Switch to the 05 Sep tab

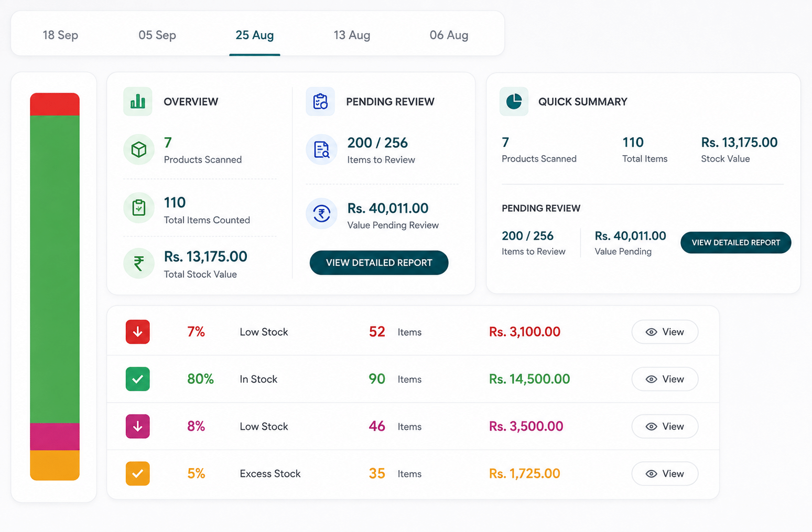[x=157, y=35]
